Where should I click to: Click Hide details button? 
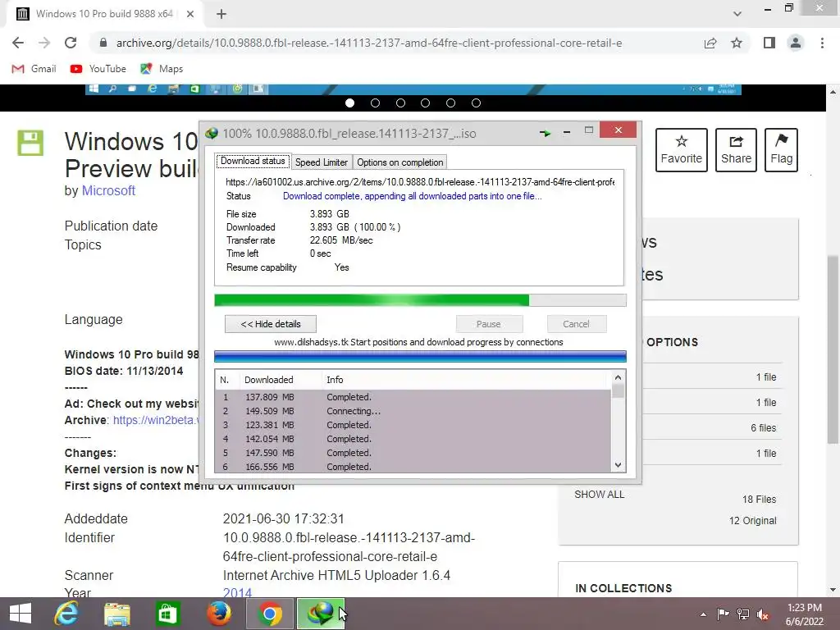pyautogui.click(x=271, y=324)
